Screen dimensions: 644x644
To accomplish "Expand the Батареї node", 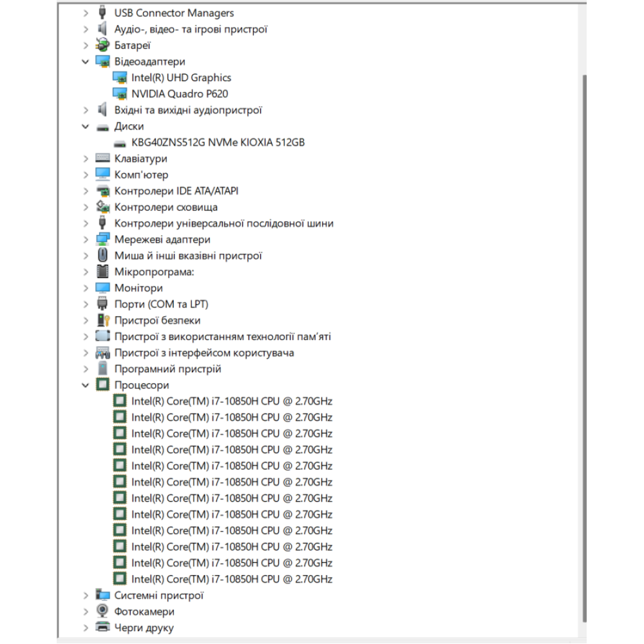I will pos(86,46).
